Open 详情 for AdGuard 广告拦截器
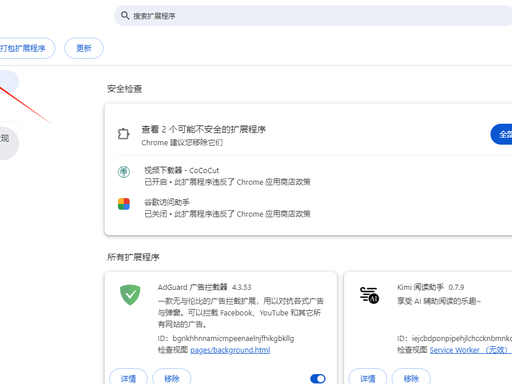Screen dimensions: 512x384 pos(128,378)
